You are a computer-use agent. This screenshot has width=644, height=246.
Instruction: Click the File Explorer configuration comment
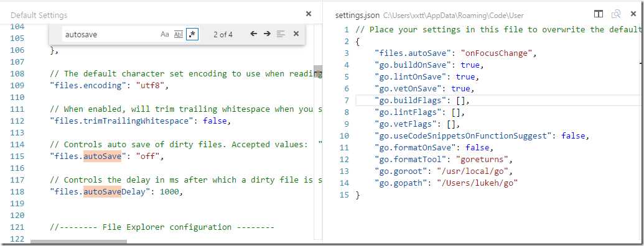pyautogui.click(x=162, y=227)
